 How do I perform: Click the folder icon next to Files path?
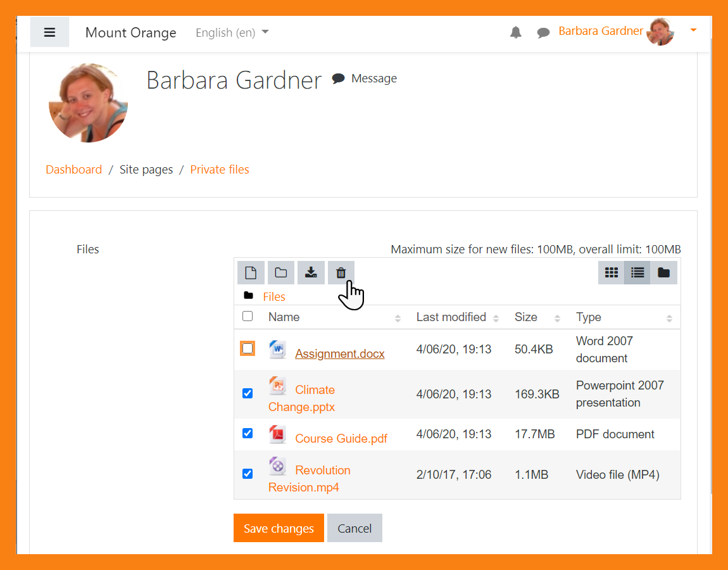tap(248, 296)
